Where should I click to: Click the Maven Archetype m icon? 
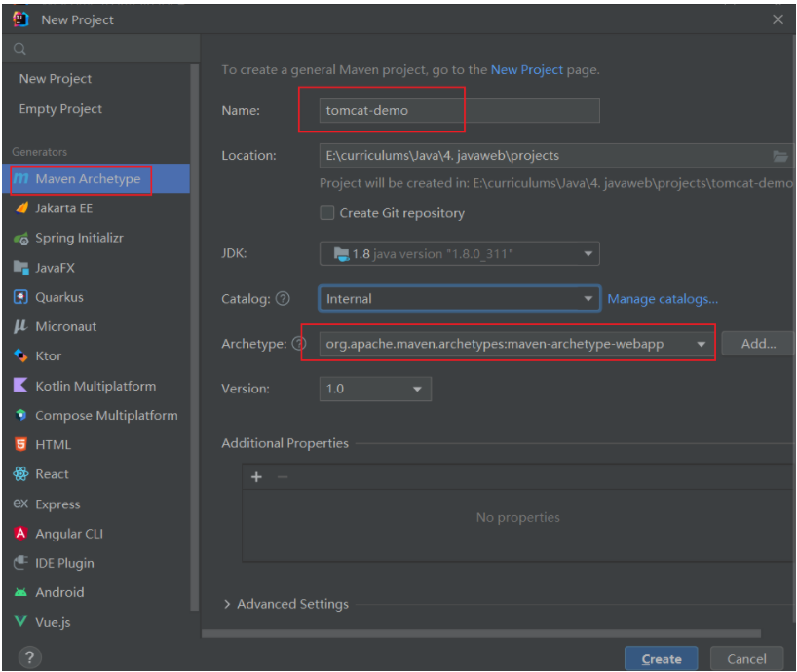tap(20, 179)
